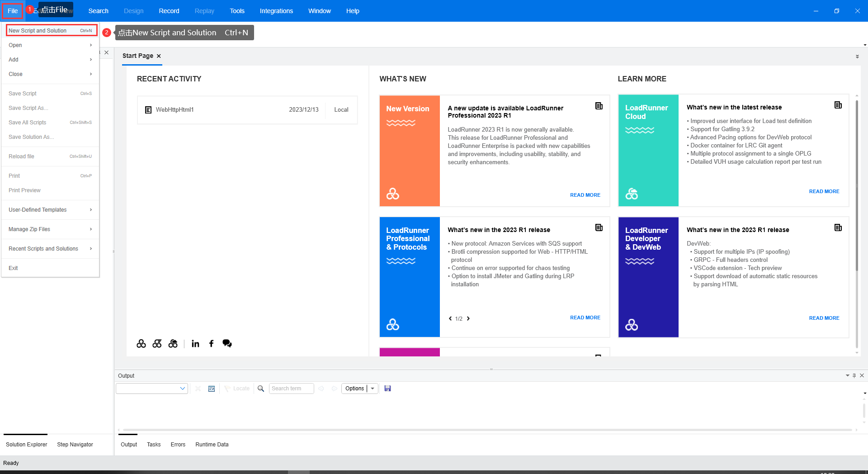The width and height of the screenshot is (868, 474).
Task: Click the Start Page vertical scrollbar
Action: [x=857, y=185]
